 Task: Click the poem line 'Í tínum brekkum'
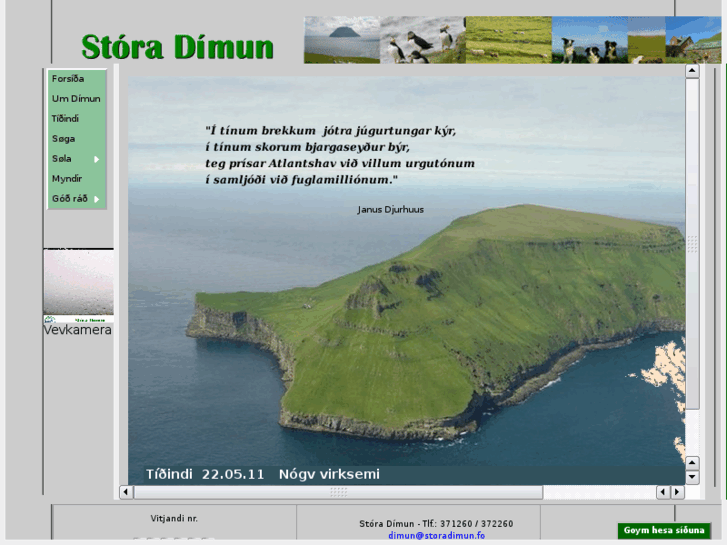coord(331,130)
